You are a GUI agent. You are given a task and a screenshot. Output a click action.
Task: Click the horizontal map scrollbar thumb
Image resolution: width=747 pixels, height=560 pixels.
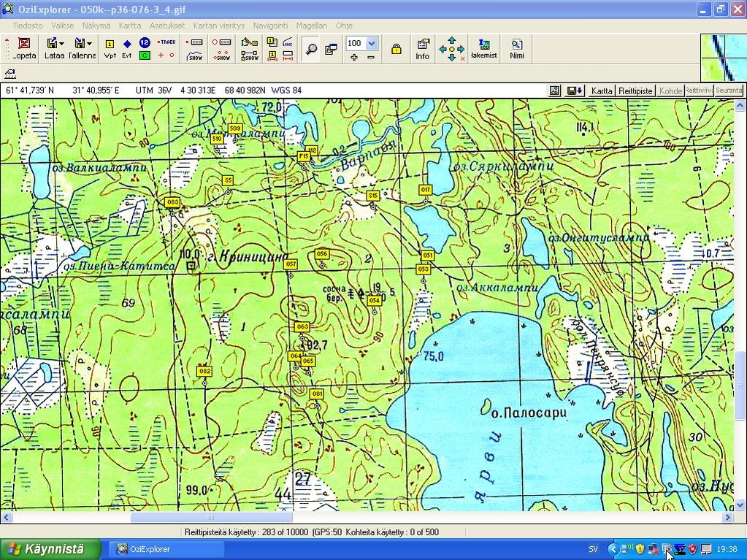click(x=211, y=518)
